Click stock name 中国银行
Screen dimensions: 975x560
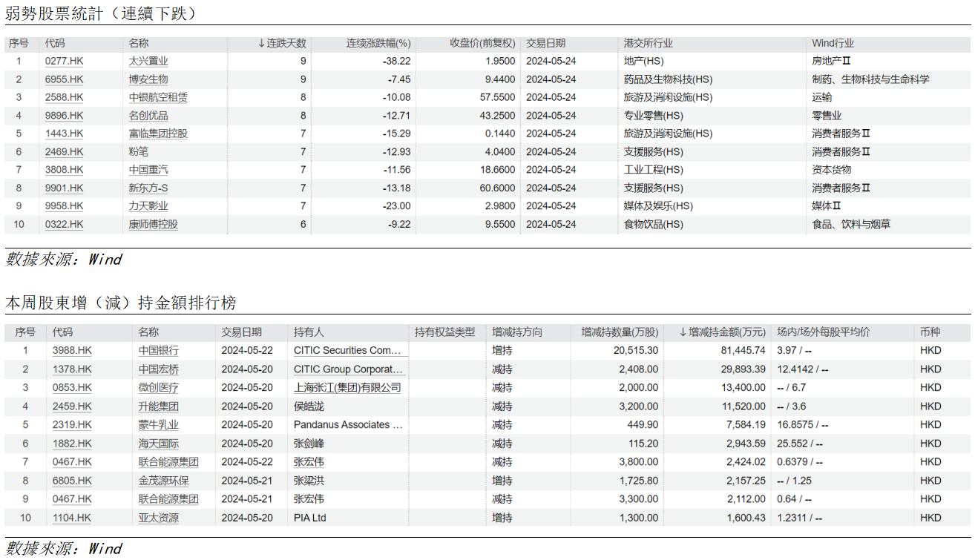pos(159,351)
